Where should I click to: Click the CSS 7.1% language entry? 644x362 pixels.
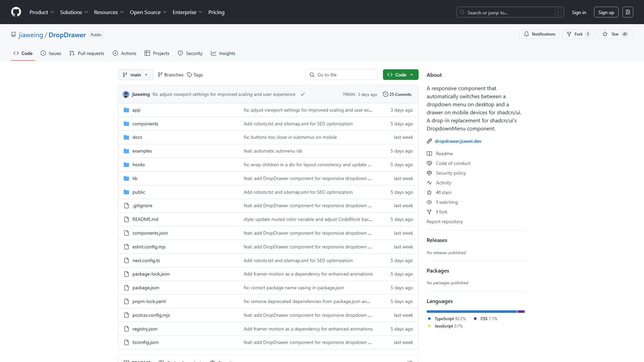(x=485, y=319)
